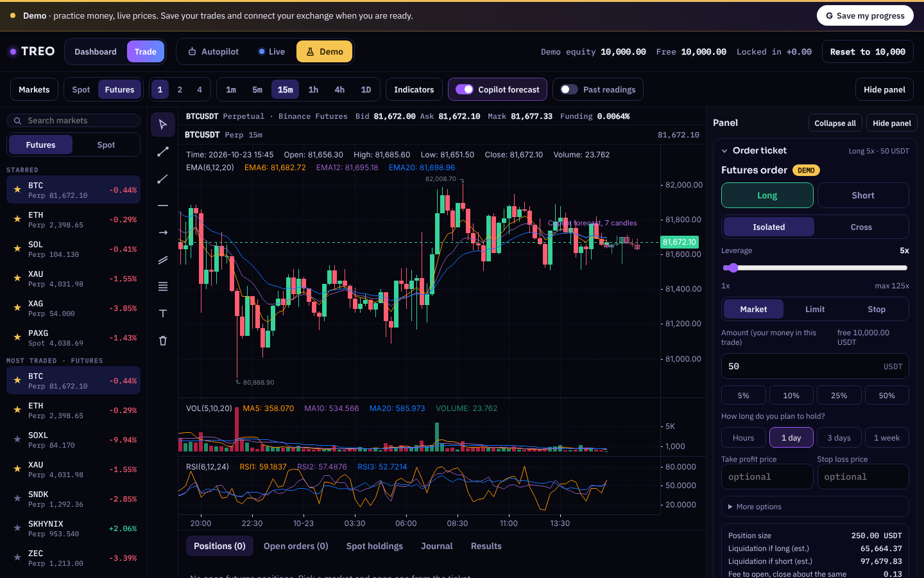Toggle the star on ZEC perp

(17, 558)
